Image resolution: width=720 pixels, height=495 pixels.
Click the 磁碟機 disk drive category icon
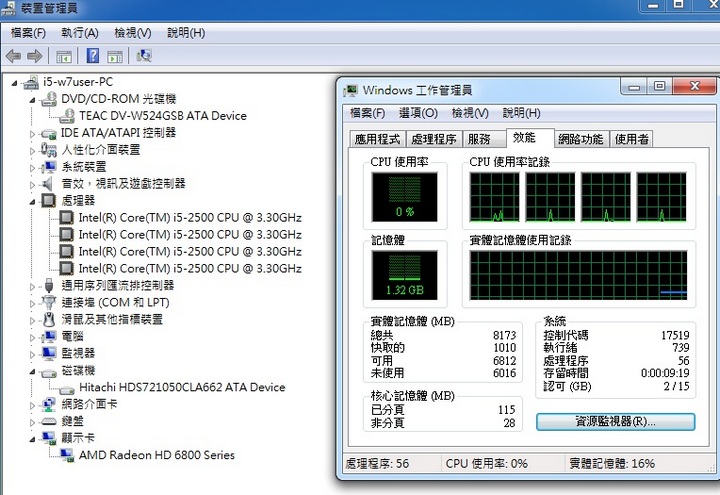(49, 372)
